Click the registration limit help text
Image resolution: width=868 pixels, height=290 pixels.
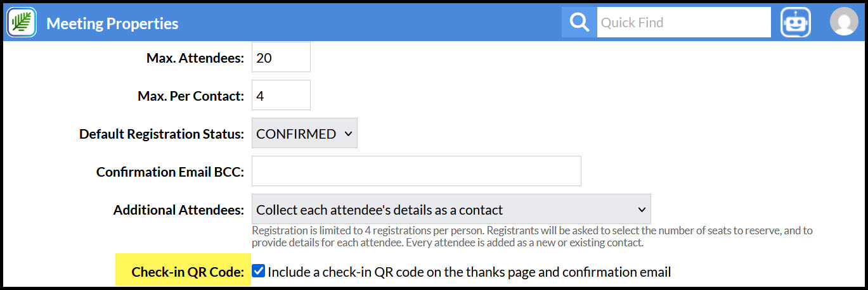[x=532, y=236]
